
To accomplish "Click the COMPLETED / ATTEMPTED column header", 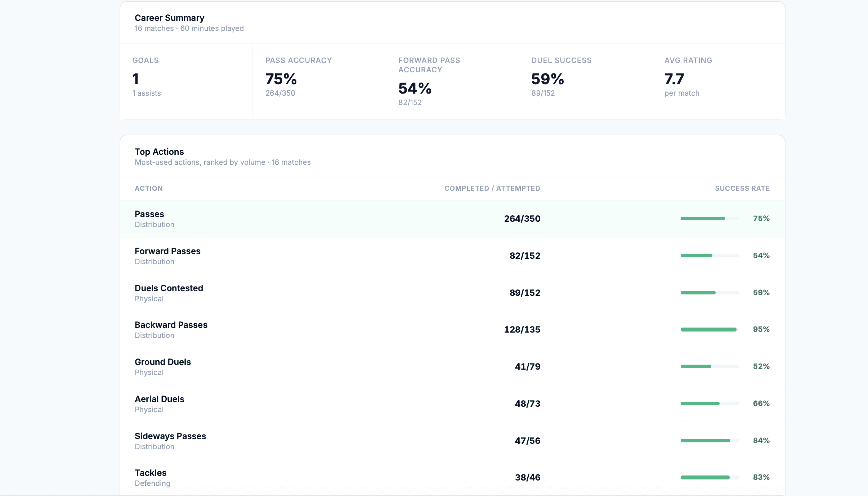I will pos(492,189).
